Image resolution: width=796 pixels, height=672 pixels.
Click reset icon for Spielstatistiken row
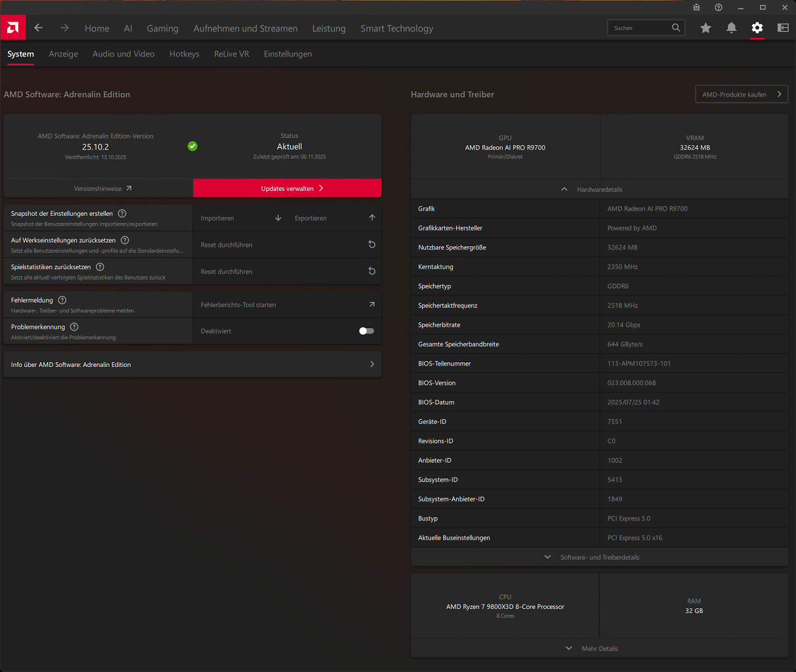point(372,271)
